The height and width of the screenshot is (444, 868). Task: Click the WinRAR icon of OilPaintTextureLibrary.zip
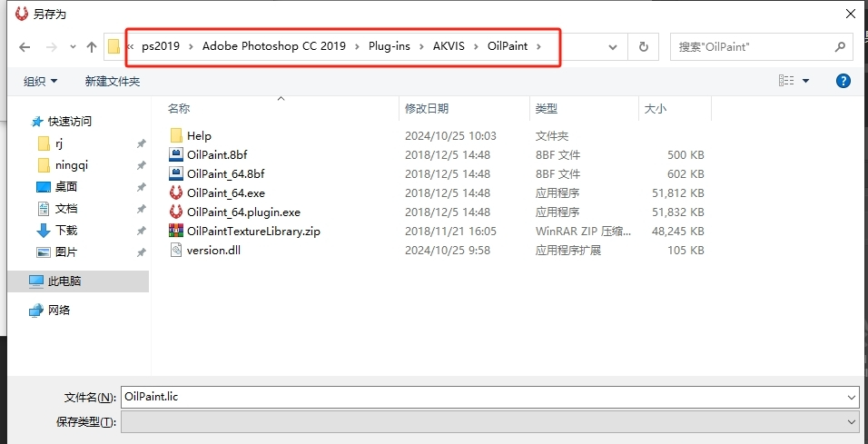pos(176,231)
